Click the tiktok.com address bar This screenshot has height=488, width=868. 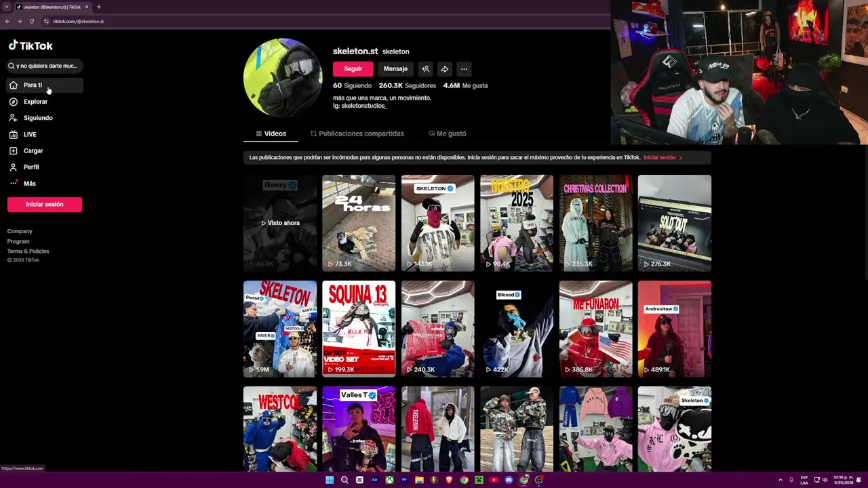click(x=325, y=21)
